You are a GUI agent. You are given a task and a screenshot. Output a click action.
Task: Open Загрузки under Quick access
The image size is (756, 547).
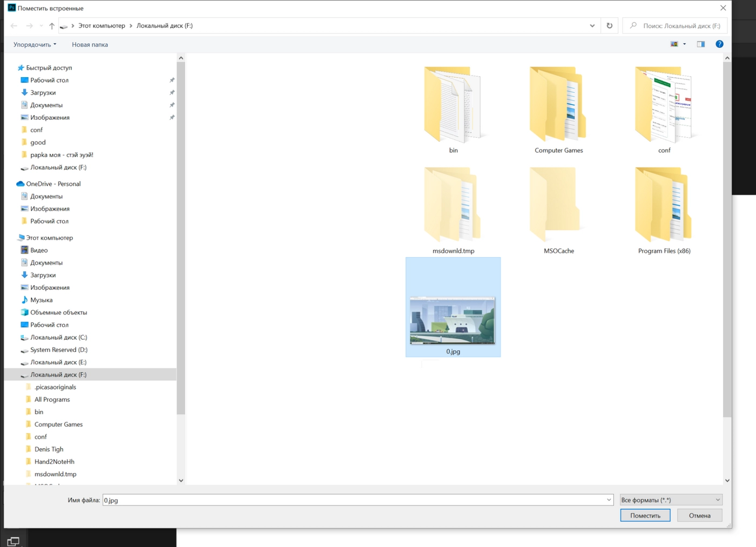pyautogui.click(x=43, y=93)
